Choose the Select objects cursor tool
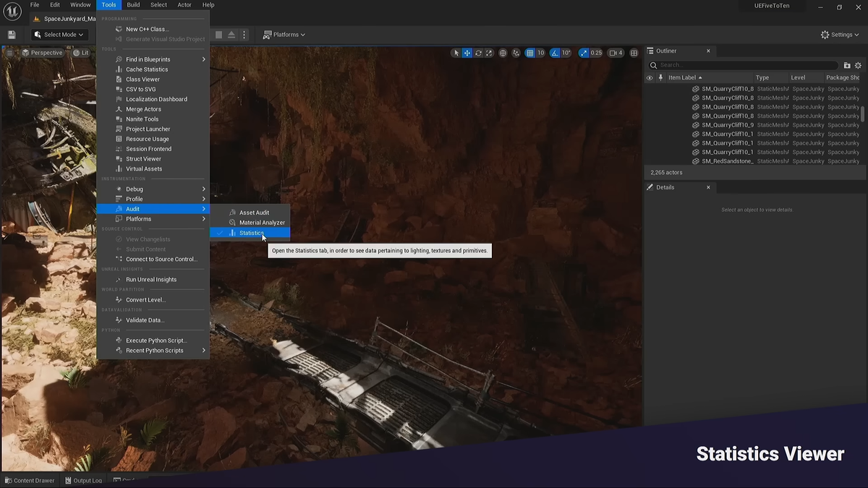This screenshot has height=488, width=868. click(456, 53)
